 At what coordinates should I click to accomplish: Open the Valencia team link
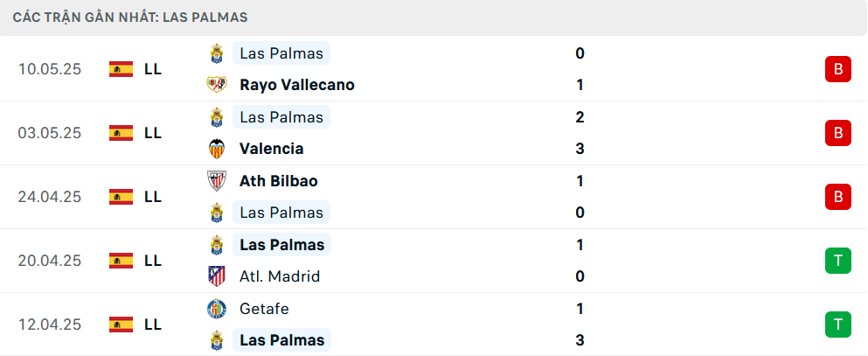[x=271, y=149]
